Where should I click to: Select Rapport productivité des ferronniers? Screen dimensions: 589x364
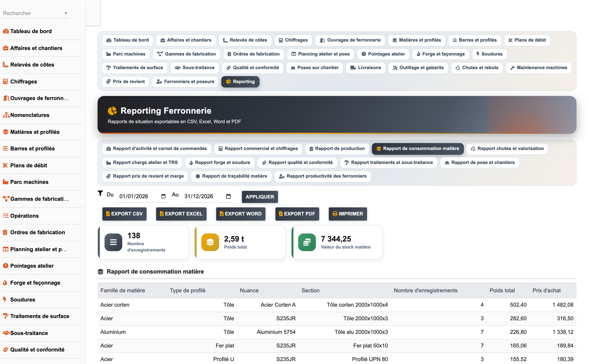tap(323, 176)
